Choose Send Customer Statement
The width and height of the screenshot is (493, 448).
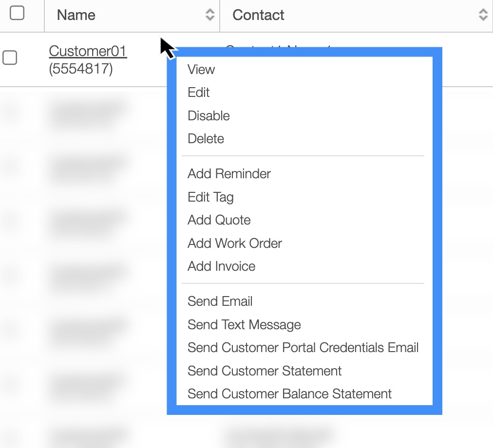click(x=265, y=371)
